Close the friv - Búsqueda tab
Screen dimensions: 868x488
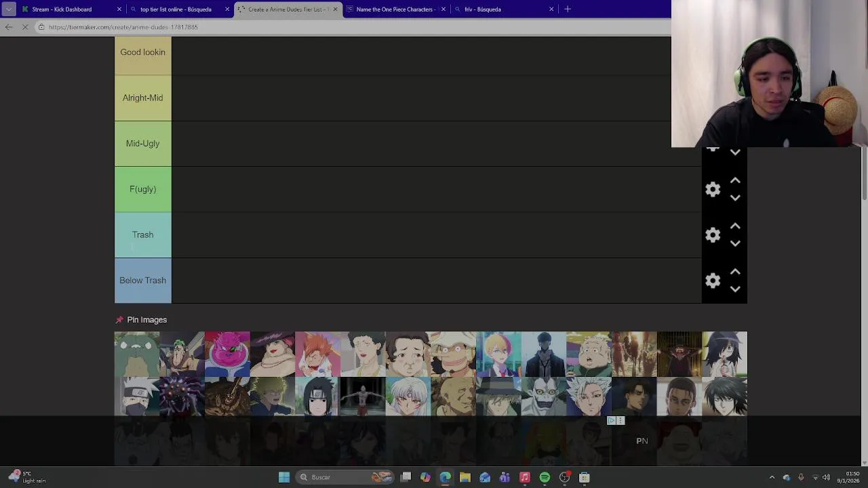point(551,9)
